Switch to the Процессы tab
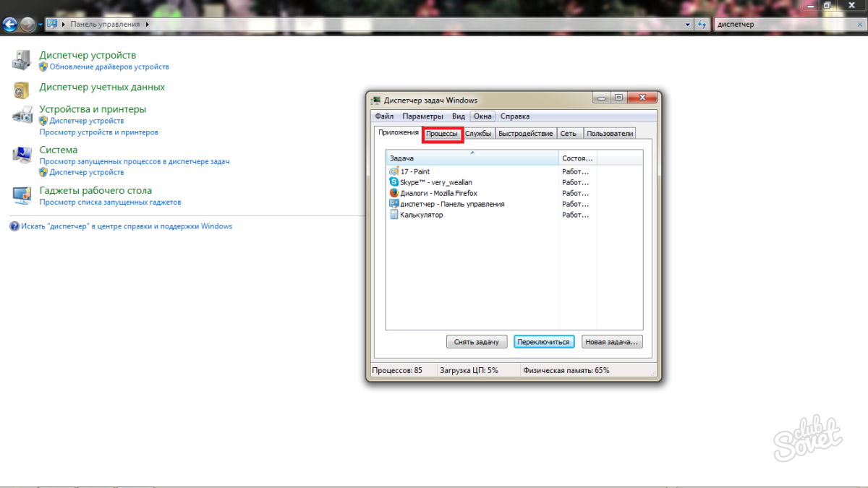The height and width of the screenshot is (488, 868). 441,134
